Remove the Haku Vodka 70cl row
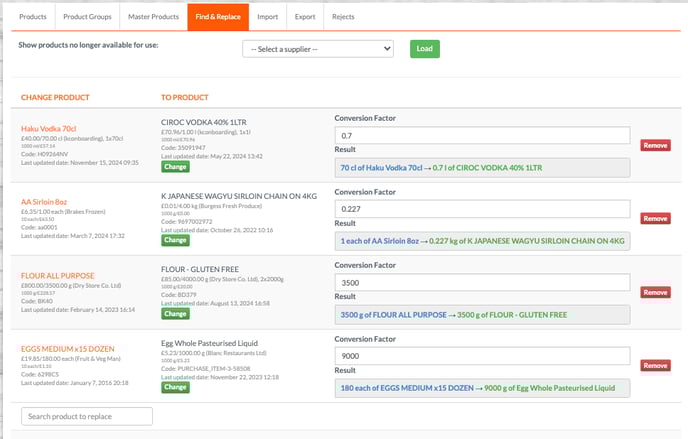The height and width of the screenshot is (439, 688). tap(655, 145)
